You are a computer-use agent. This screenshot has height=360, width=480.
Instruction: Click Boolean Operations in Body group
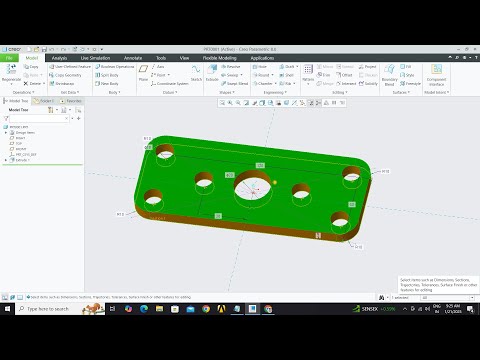point(114,67)
